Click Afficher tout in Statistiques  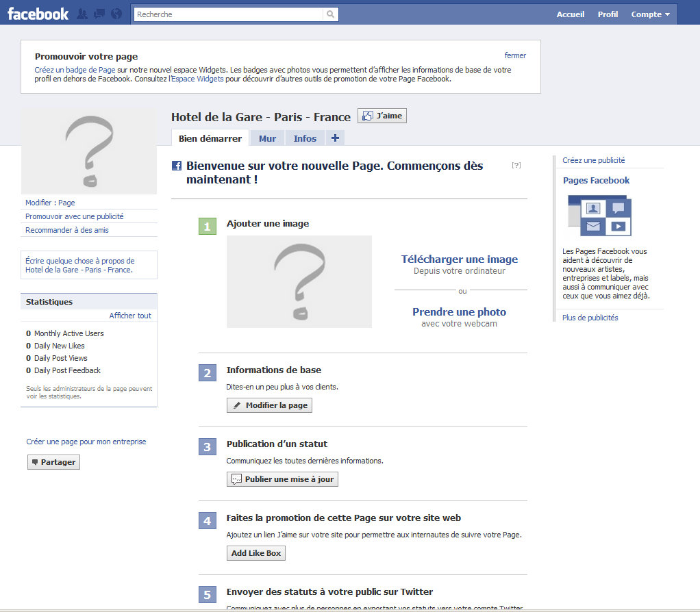point(130,316)
